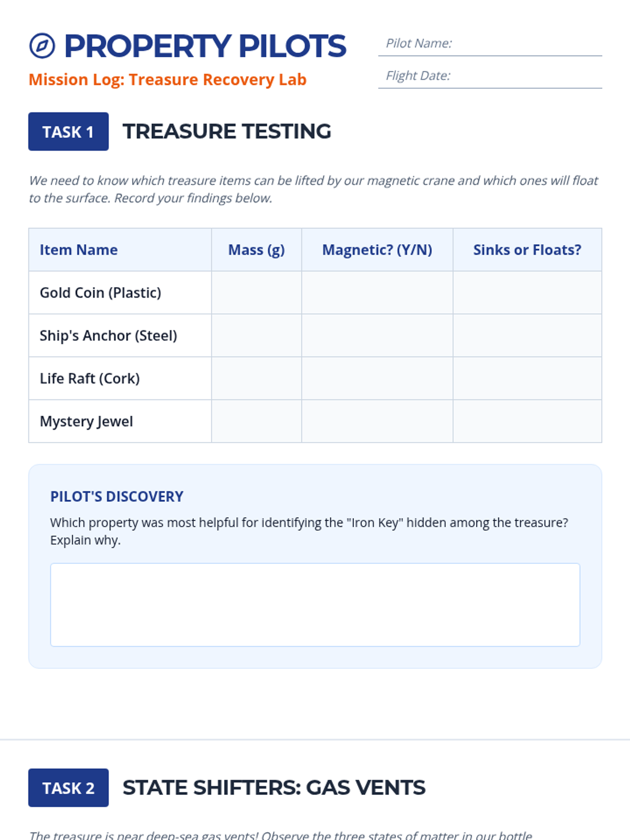This screenshot has width=630, height=840.
Task: Click the Pilot's Discovery answer box
Action: (315, 605)
